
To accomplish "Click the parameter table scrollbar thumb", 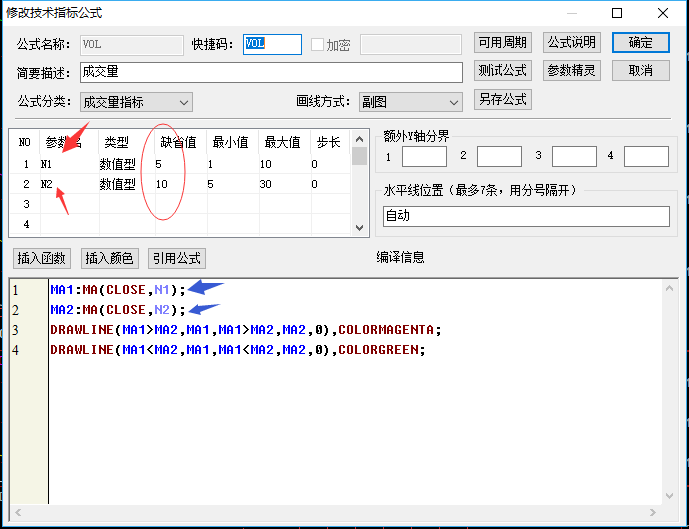I will pyautogui.click(x=359, y=156).
